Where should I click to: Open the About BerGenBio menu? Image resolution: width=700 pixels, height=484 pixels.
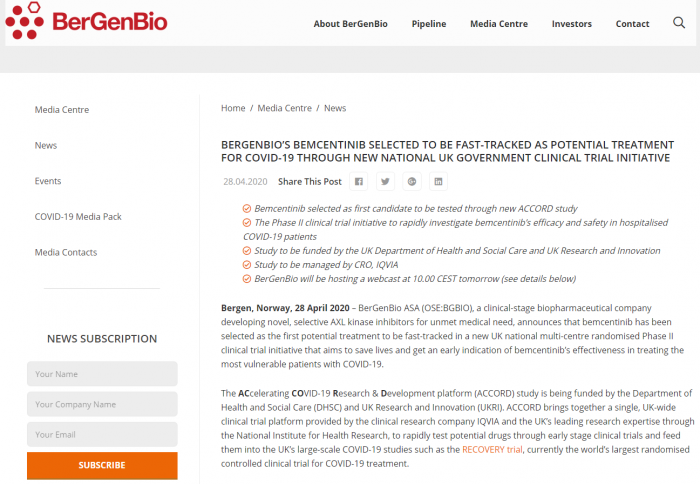pyautogui.click(x=348, y=24)
